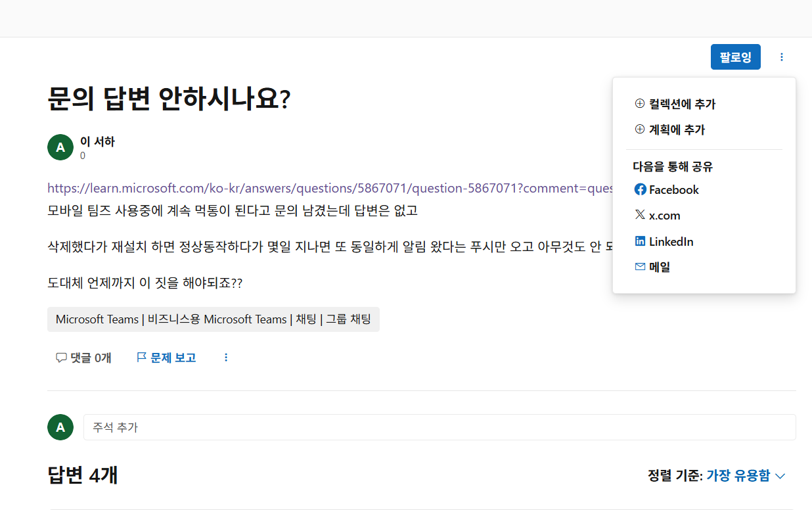The width and height of the screenshot is (812, 510).
Task: Click the 문의 답변 안하시나요? title
Action: (x=169, y=100)
